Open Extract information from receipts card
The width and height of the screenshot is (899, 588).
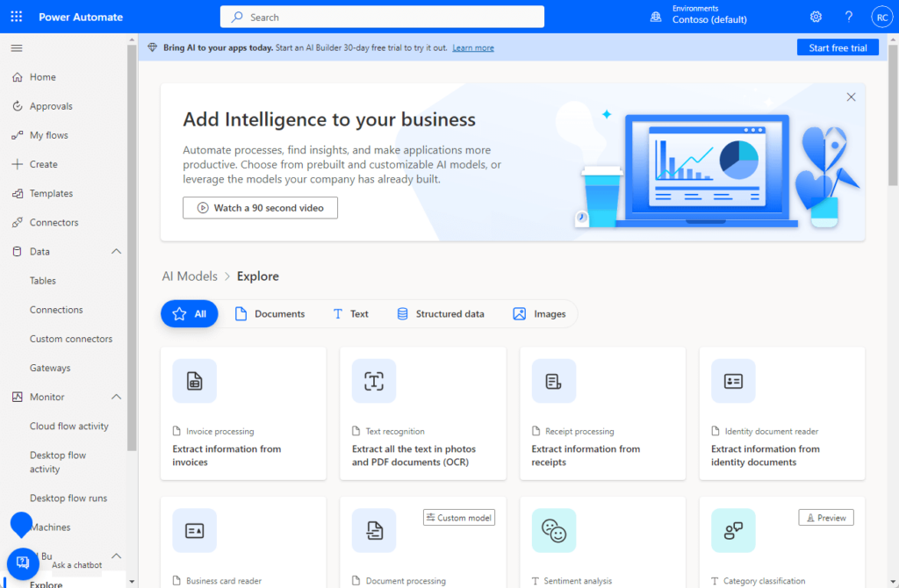click(602, 413)
